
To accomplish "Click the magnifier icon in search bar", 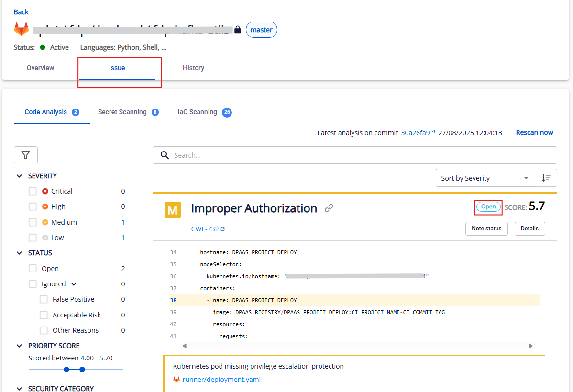I will coord(165,155).
